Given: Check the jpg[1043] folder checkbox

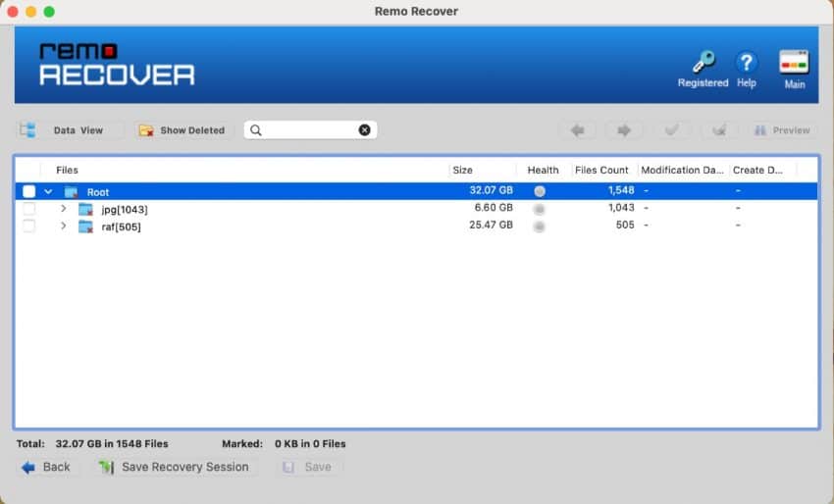Looking at the screenshot, I should [29, 209].
